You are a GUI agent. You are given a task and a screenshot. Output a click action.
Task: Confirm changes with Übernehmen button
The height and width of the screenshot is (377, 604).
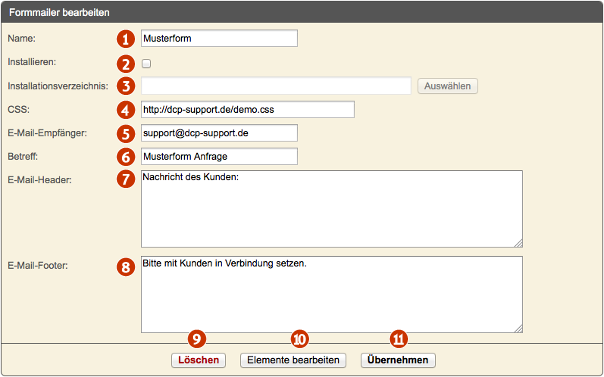click(398, 360)
